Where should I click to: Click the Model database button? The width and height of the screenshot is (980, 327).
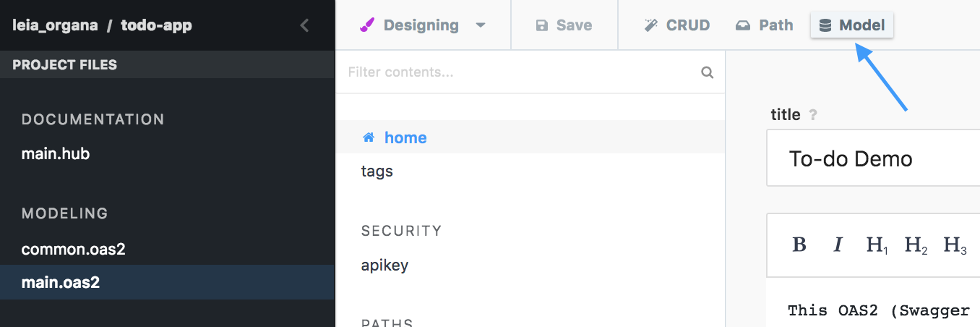[x=852, y=25]
